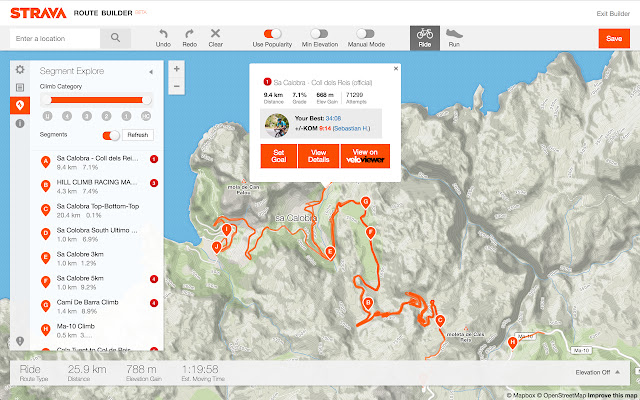640x400 pixels.
Task: Click the Improve this map link
Action: coord(611,395)
